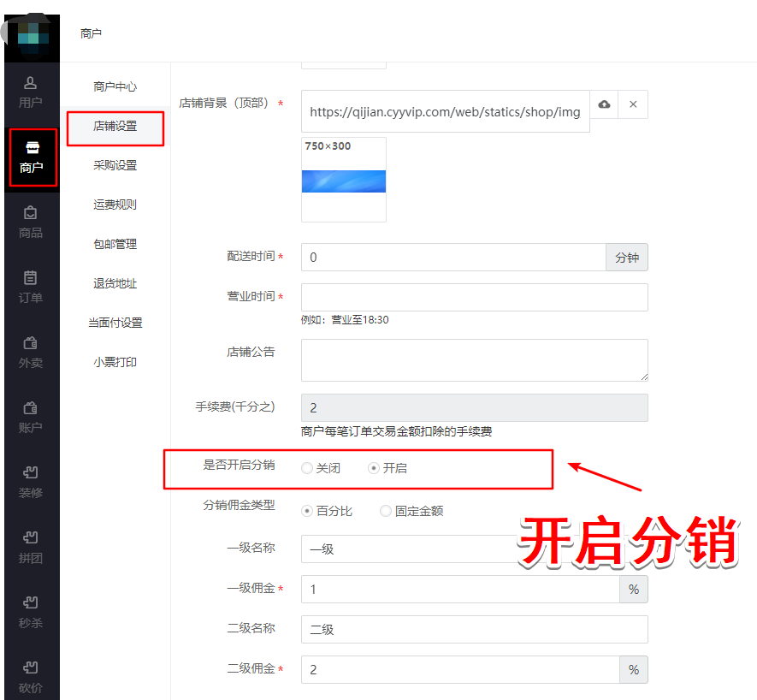Click the 手续费(千分之) disabled field
This screenshot has height=700, width=757.
475,407
